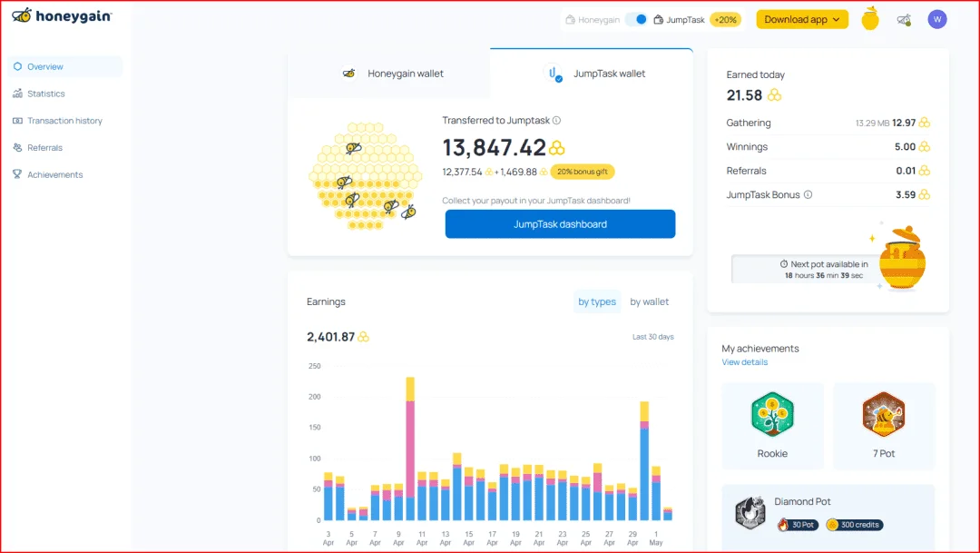This screenshot has width=980, height=553.
Task: Show earnings by wallet
Action: pyautogui.click(x=649, y=301)
